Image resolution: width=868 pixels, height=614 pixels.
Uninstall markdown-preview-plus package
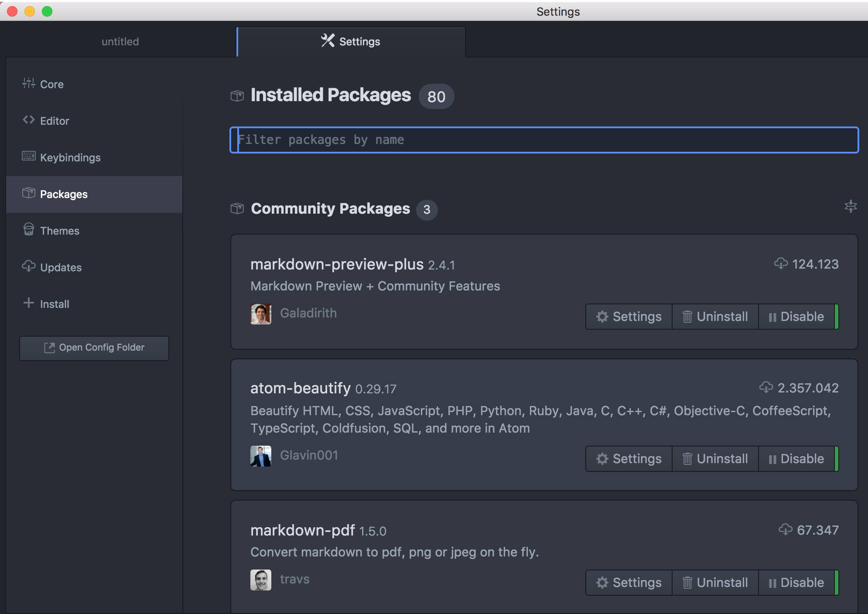click(715, 317)
